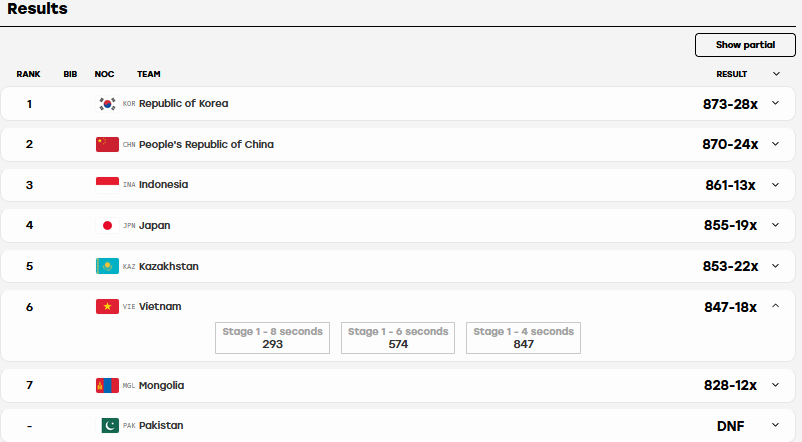Select Stage 1 - 6 seconds score box
Image resolution: width=802 pixels, height=442 pixels.
pos(398,338)
